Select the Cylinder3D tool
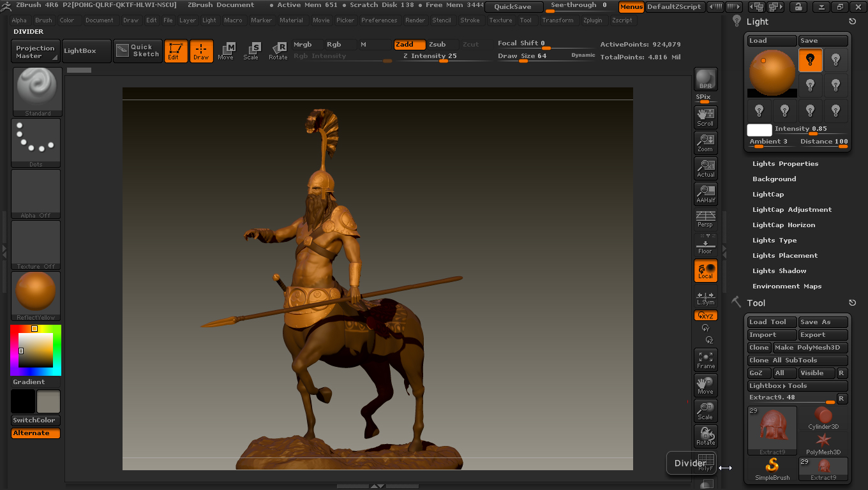868x490 pixels. pyautogui.click(x=823, y=419)
